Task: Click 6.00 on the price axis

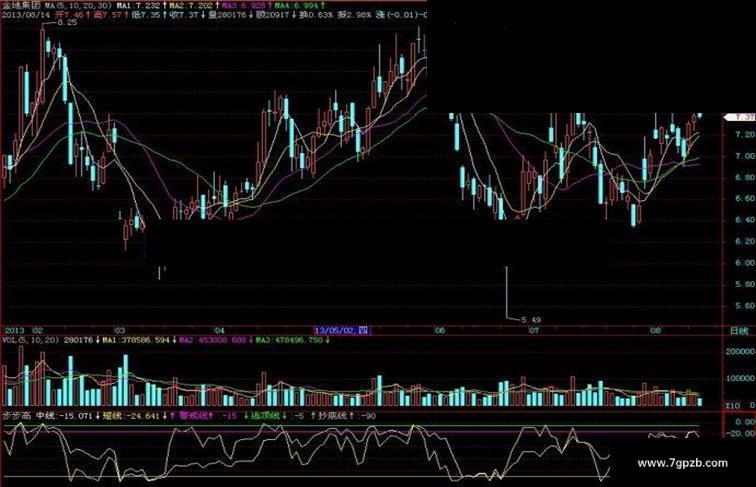Action: [745, 263]
